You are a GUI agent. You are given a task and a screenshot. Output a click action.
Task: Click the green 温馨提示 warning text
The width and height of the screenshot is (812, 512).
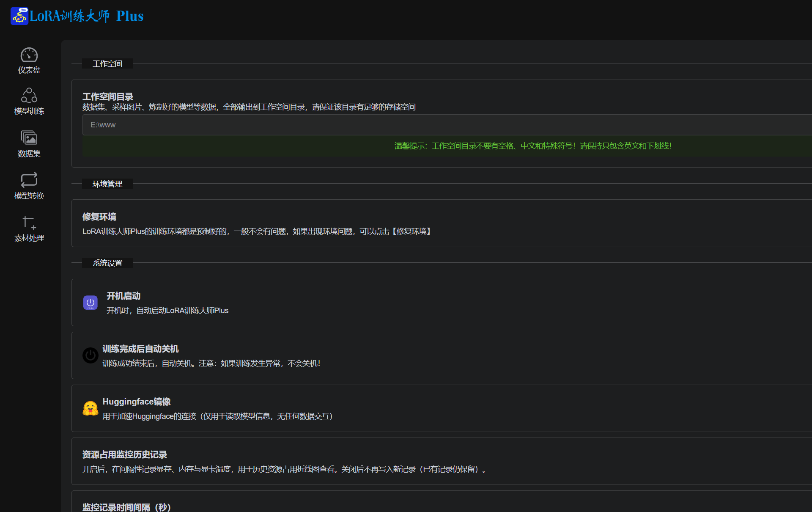coord(533,146)
